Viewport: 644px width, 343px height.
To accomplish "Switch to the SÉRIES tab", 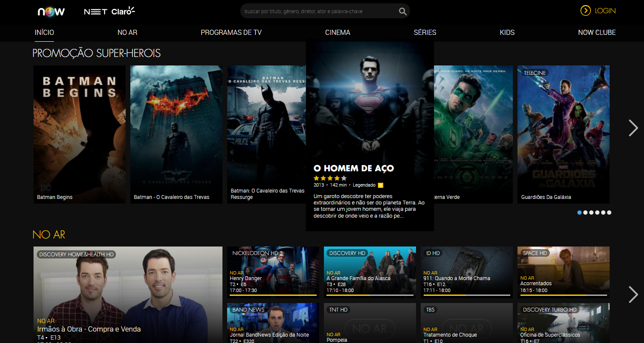I will [x=425, y=32].
